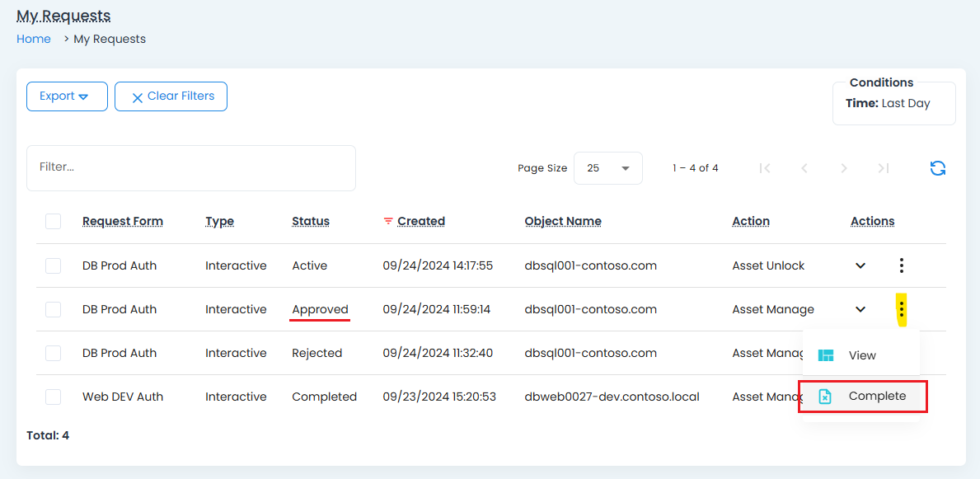The image size is (980, 479).
Task: Go to the next results page
Action: [843, 168]
